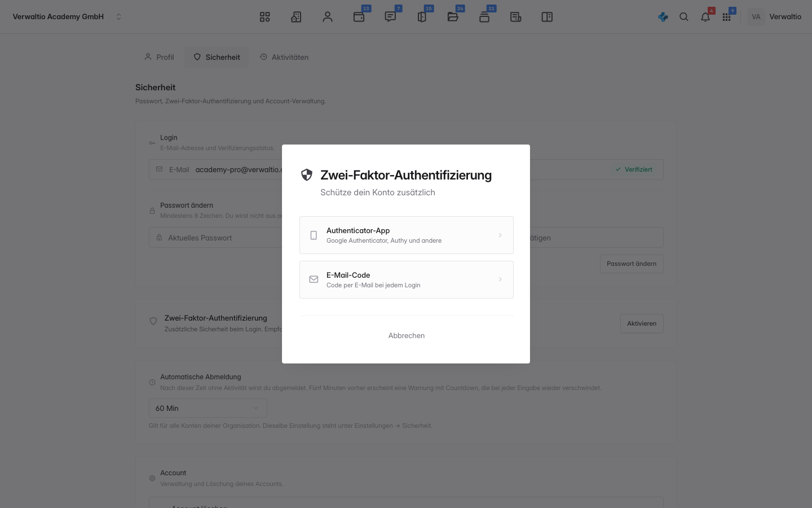Open the stack icon with badge 21

pos(484,17)
